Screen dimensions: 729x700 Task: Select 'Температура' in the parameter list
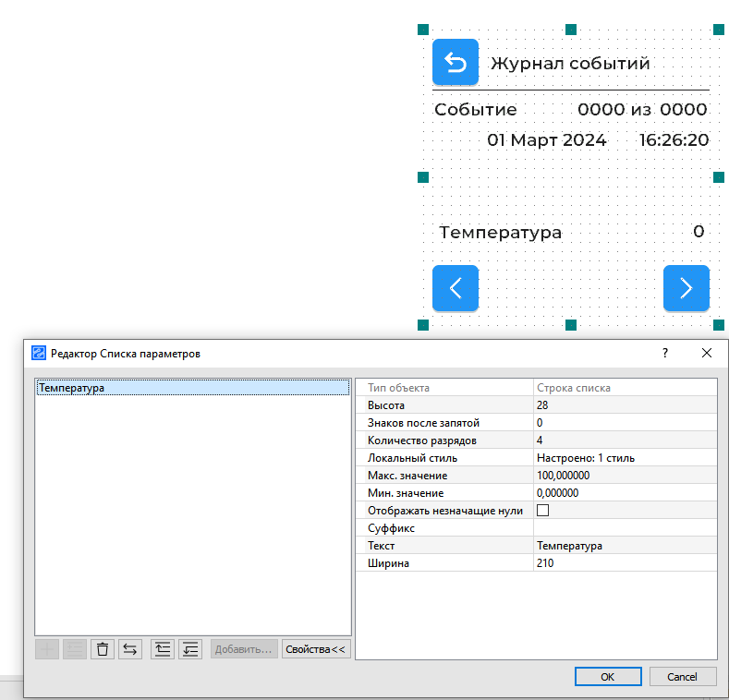coord(72,388)
